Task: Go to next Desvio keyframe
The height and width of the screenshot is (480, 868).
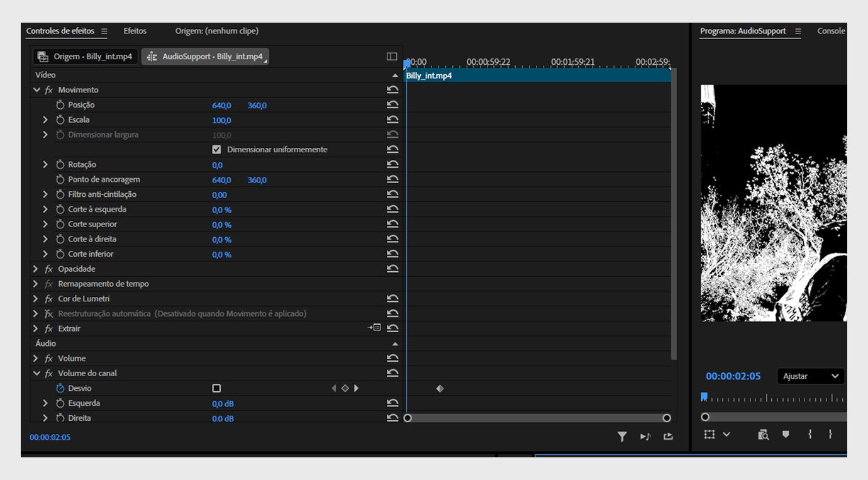Action: 356,388
